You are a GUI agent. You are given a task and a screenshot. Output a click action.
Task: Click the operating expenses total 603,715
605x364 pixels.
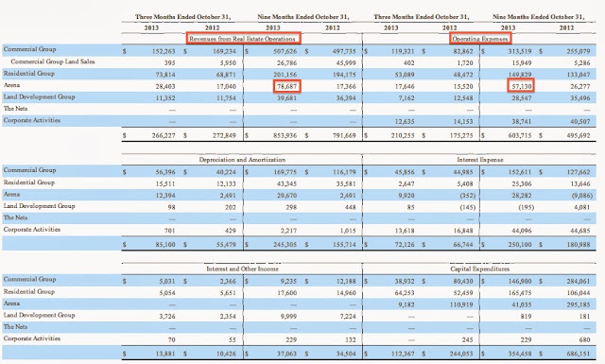(x=520, y=135)
